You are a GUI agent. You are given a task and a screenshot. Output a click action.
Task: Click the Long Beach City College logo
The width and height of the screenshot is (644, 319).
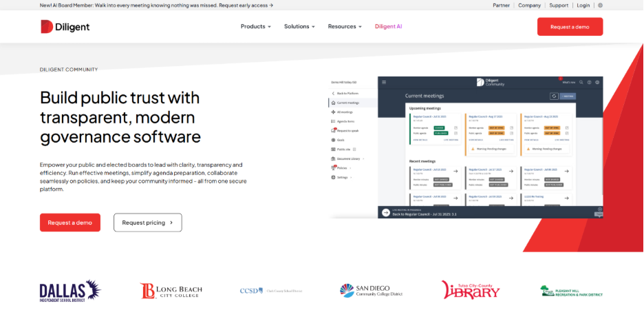coord(171,291)
